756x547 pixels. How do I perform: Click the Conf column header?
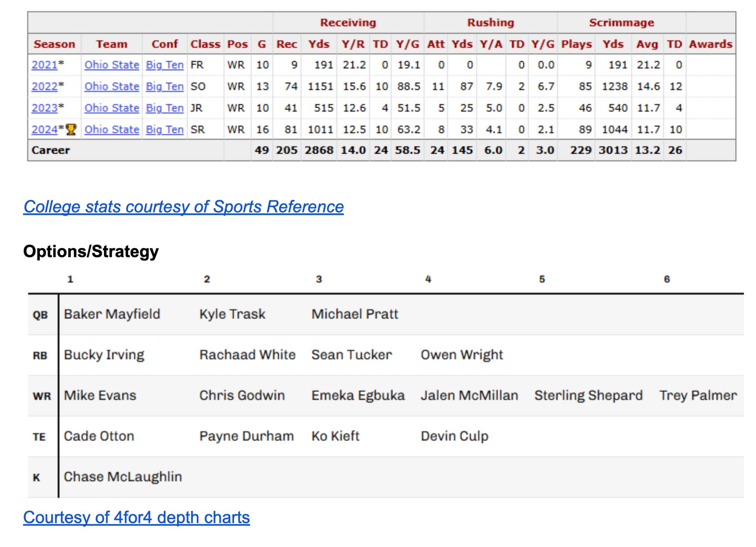[x=165, y=44]
